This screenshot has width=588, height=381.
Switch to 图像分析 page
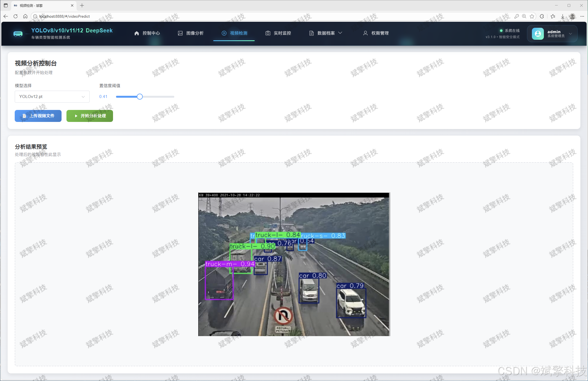191,33
